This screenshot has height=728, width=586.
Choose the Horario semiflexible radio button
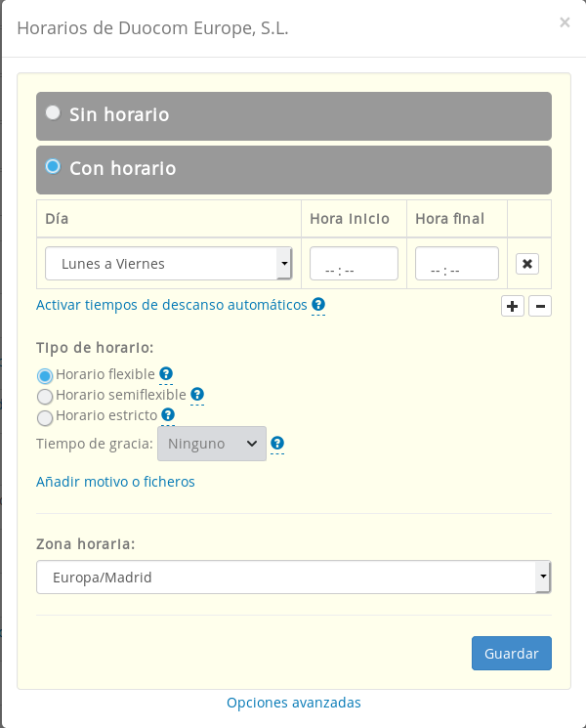tap(45, 396)
